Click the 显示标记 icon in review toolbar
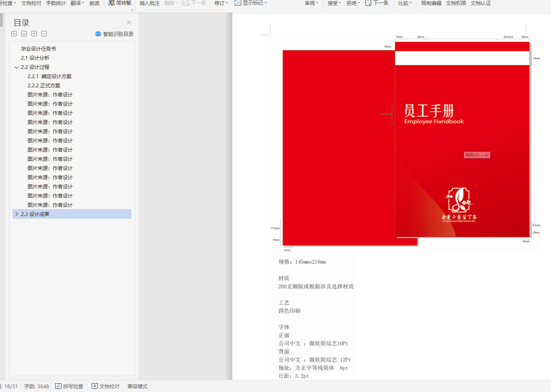The width and height of the screenshot is (551, 392). click(237, 3)
